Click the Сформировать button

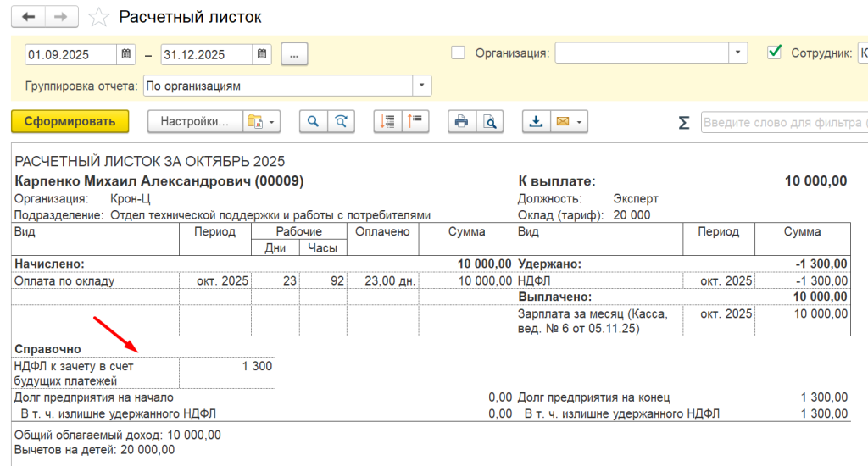70,122
